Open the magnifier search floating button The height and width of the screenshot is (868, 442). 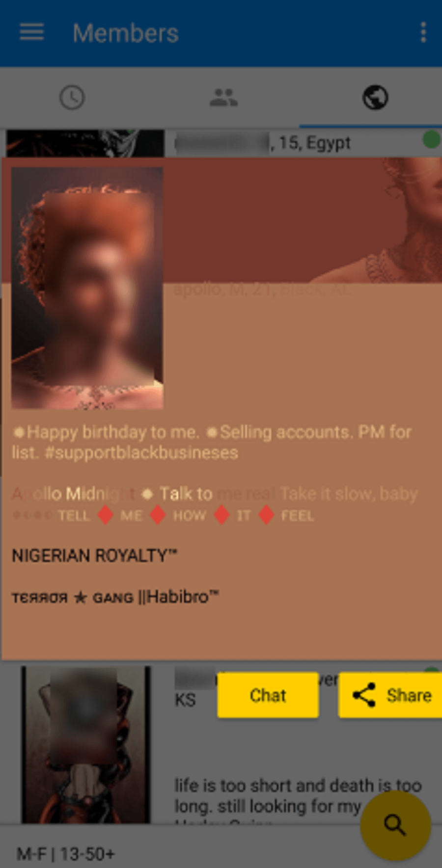pos(395,825)
